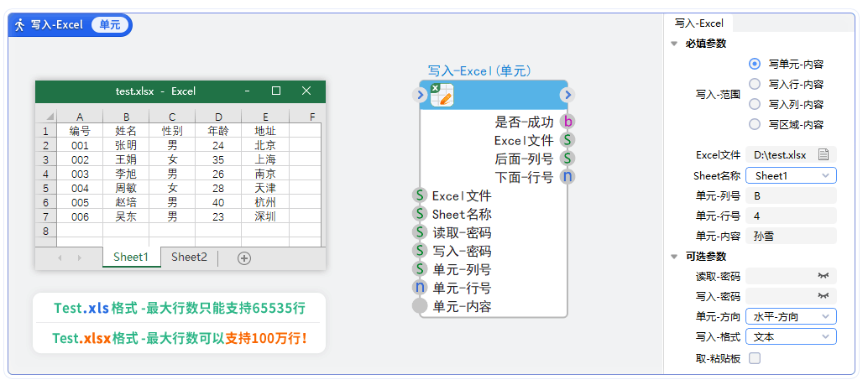Click the 单元-列号 input port

click(x=420, y=269)
